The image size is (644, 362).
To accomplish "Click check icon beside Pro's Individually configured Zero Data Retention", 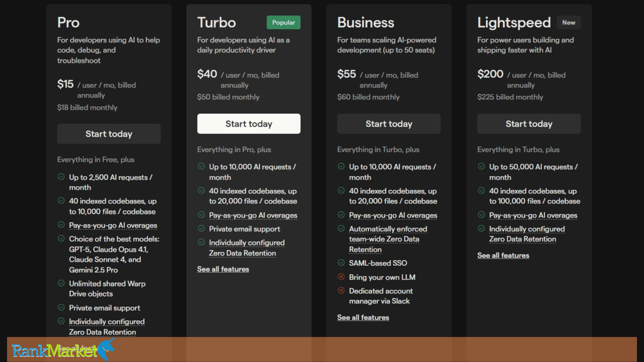I will 61,321.
